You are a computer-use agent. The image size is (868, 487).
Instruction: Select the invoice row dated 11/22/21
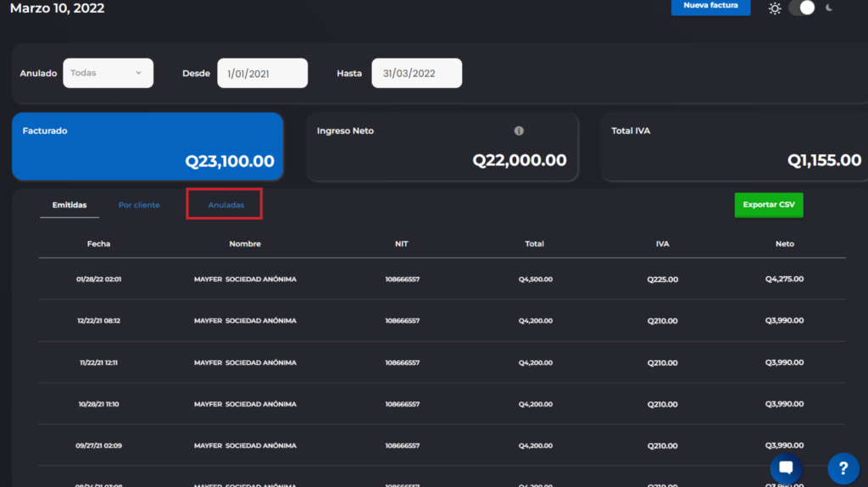(441, 362)
